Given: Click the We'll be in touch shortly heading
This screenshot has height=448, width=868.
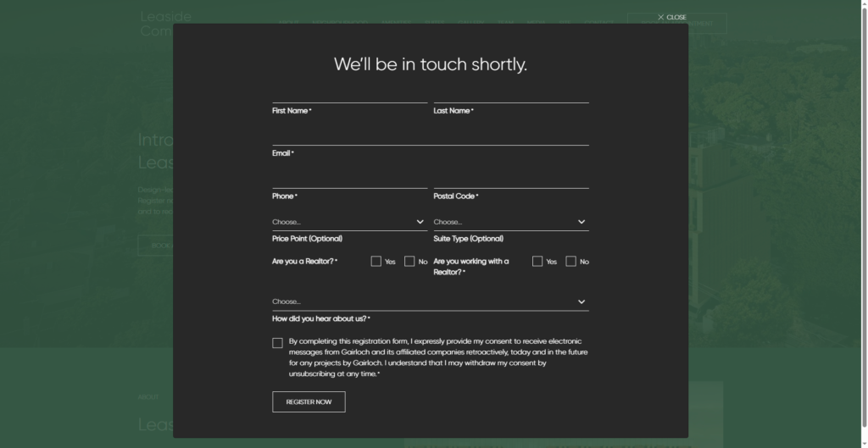Looking at the screenshot, I should (430, 64).
